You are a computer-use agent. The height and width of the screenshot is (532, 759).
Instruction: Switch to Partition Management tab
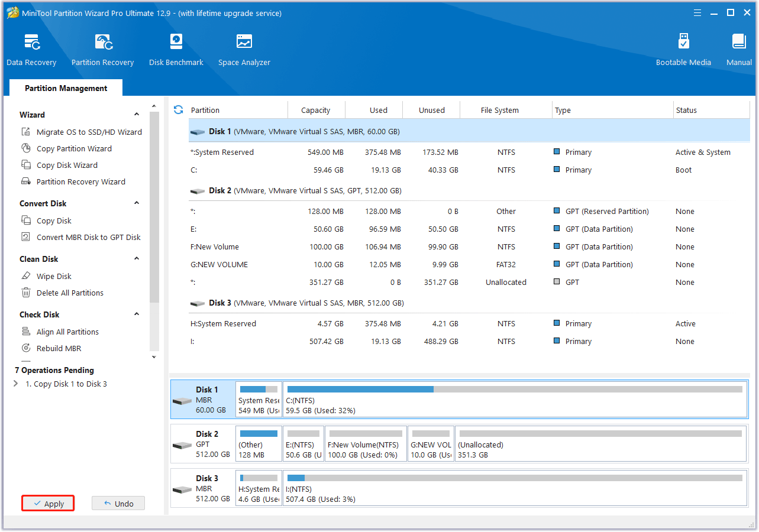[66, 88]
